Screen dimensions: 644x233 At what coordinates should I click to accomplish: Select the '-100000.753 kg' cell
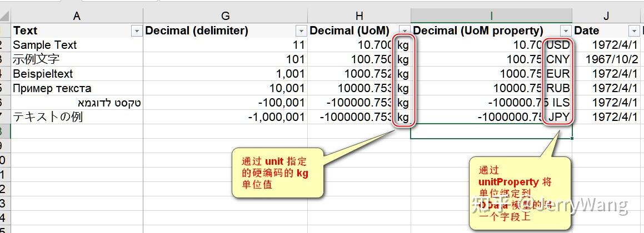pos(359,103)
